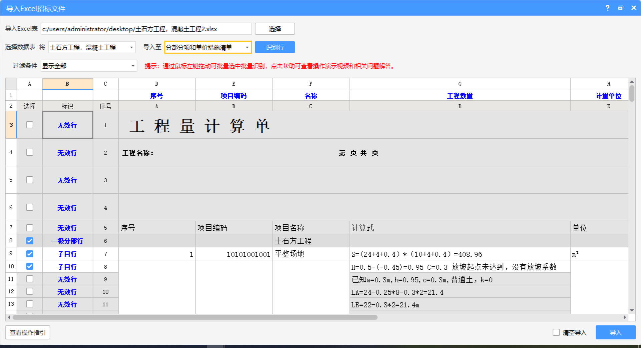The width and height of the screenshot is (644, 348).
Task: Select column B header
Action: (x=67, y=84)
